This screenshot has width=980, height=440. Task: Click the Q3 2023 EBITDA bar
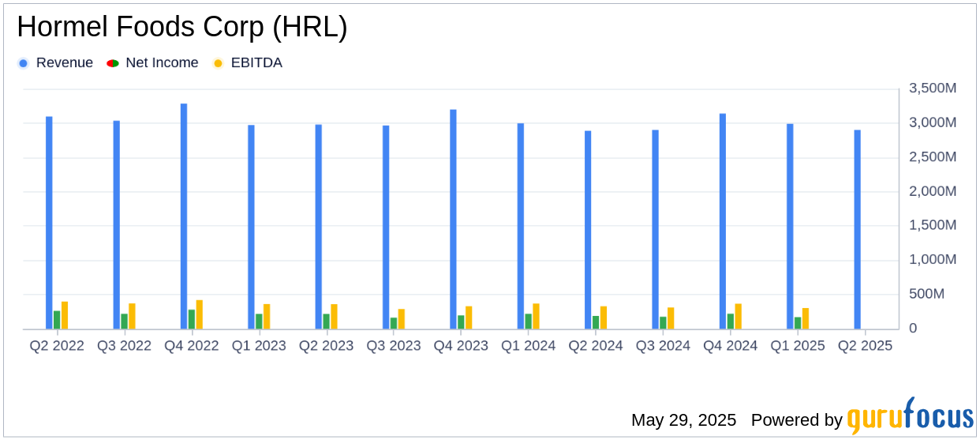pyautogui.click(x=402, y=319)
